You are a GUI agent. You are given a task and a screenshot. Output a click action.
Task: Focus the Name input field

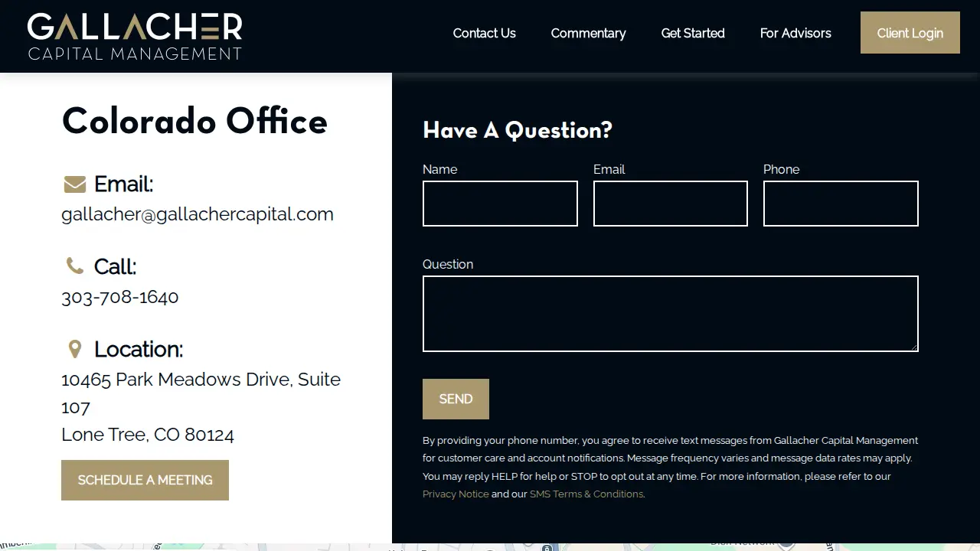[500, 204]
